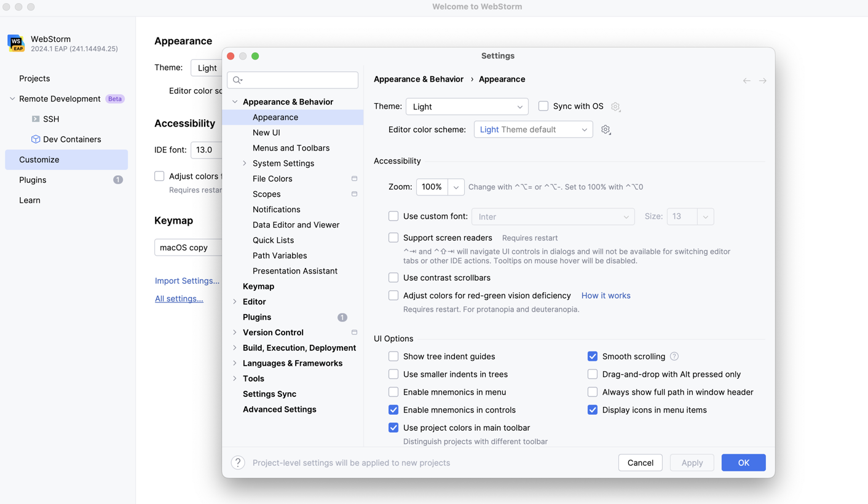Viewport: 868px width, 504px height.
Task: Check the Use custom font option
Action: tap(393, 216)
